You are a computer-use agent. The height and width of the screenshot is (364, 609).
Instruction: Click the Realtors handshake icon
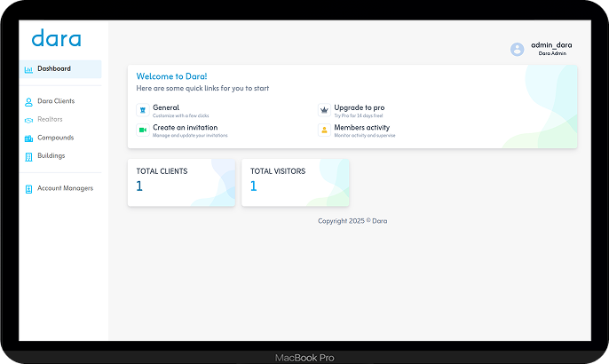pyautogui.click(x=28, y=120)
